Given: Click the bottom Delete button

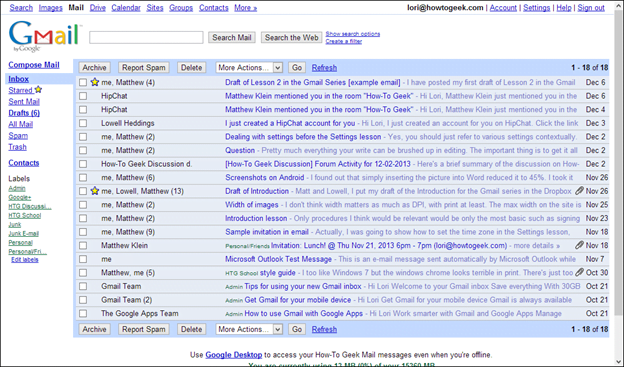Looking at the screenshot, I should pos(191,329).
